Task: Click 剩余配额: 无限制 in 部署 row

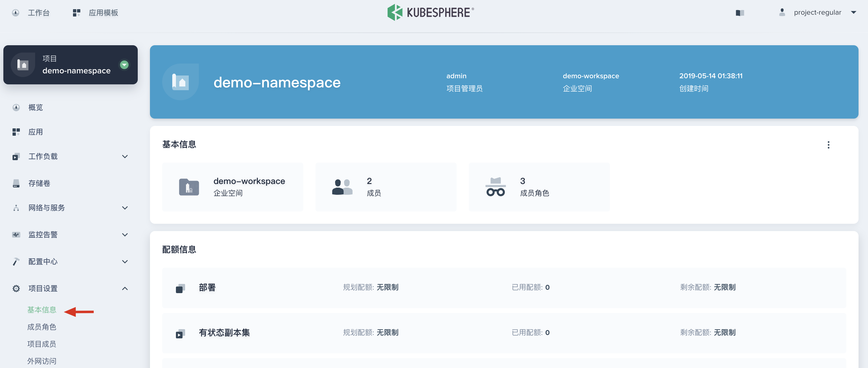Action: [708, 287]
